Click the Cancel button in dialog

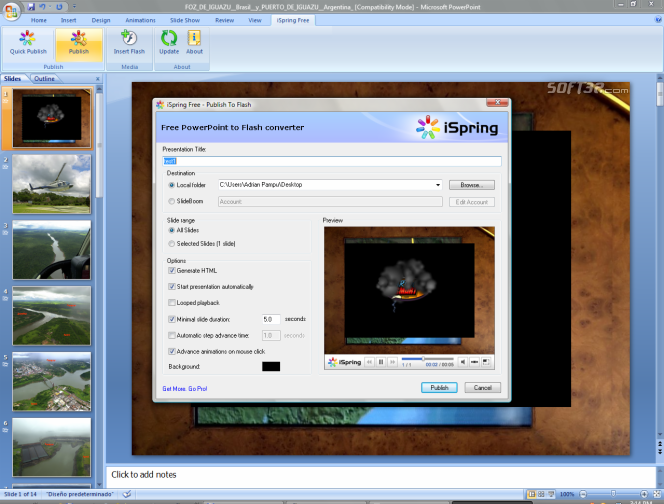point(482,388)
